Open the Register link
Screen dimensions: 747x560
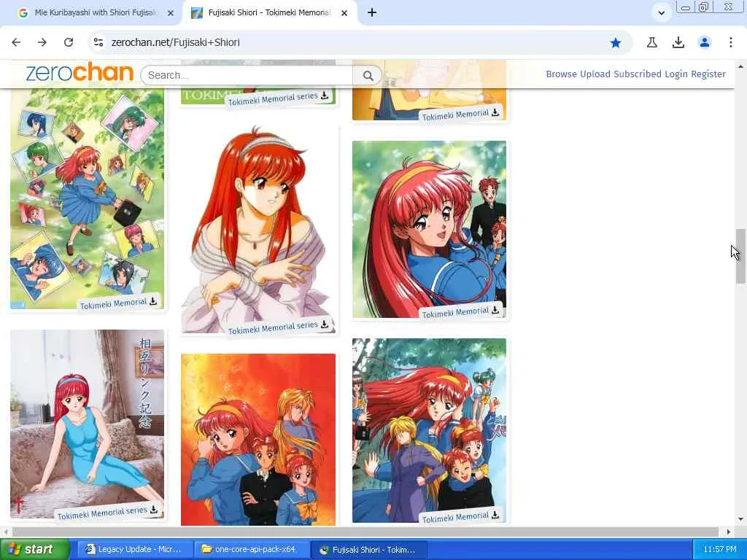coord(708,74)
